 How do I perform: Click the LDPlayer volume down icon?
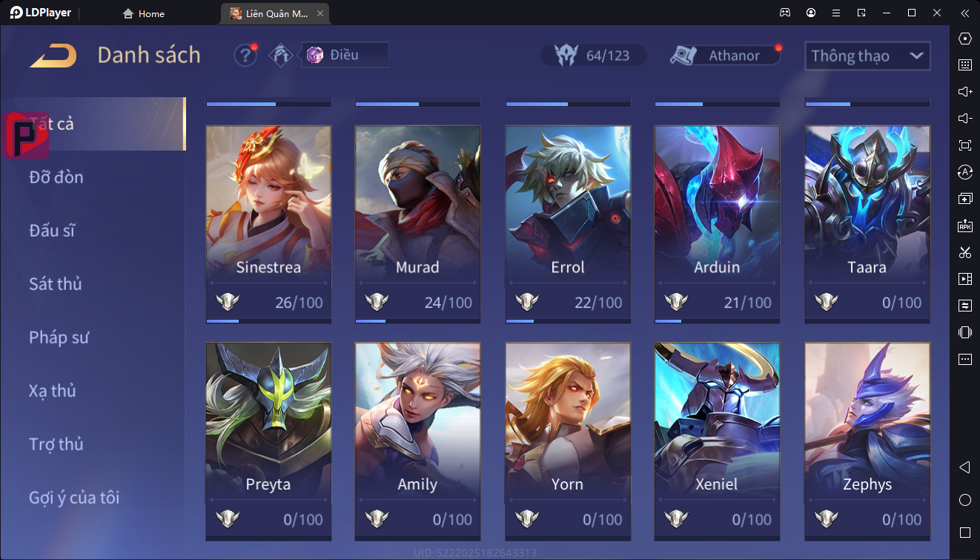click(x=964, y=119)
